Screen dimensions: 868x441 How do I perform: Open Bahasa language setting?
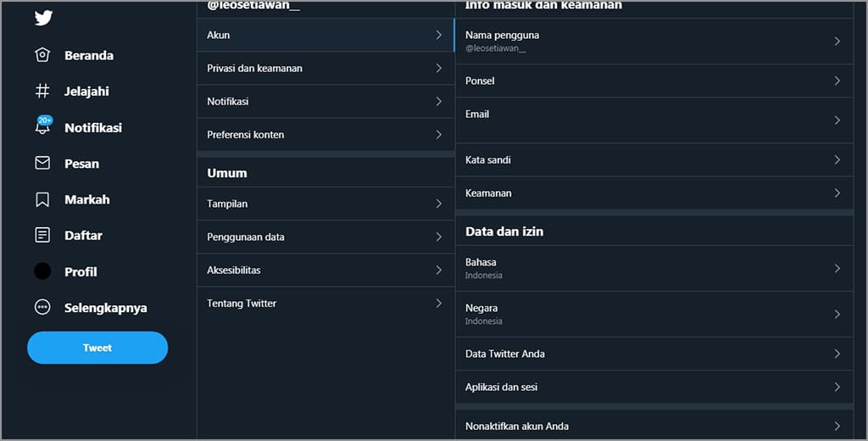[654, 269]
